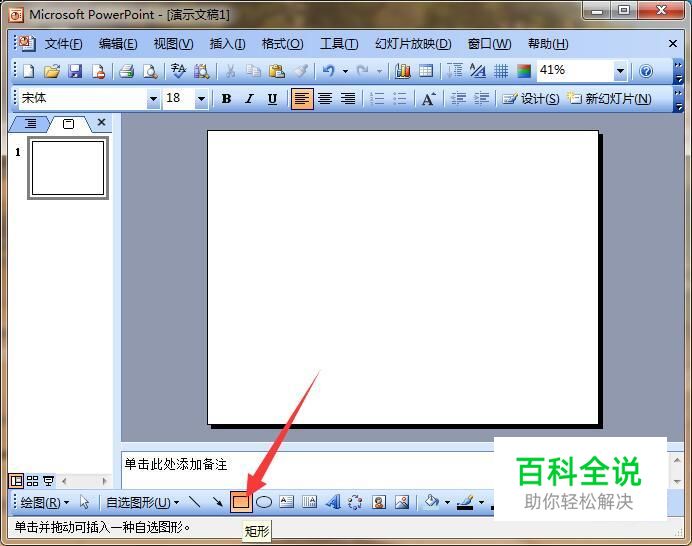Open Print Preview from the toolbar
The height and width of the screenshot is (546, 692).
[x=150, y=71]
